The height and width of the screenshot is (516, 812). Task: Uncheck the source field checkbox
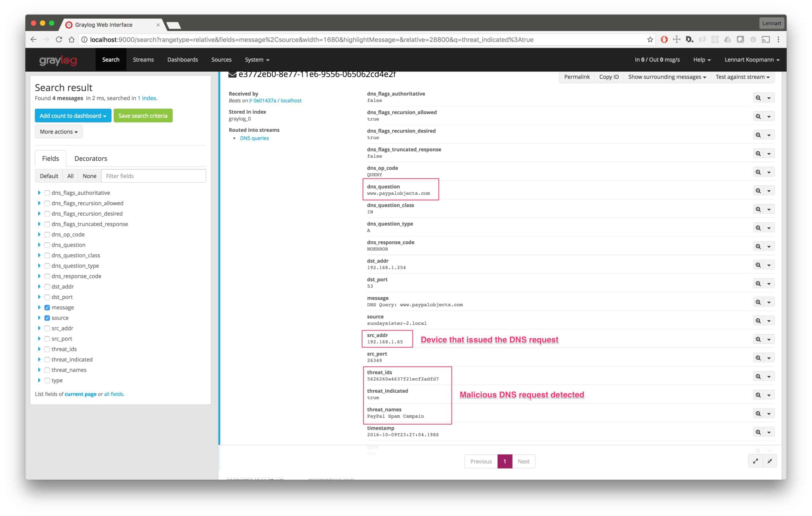(x=47, y=318)
